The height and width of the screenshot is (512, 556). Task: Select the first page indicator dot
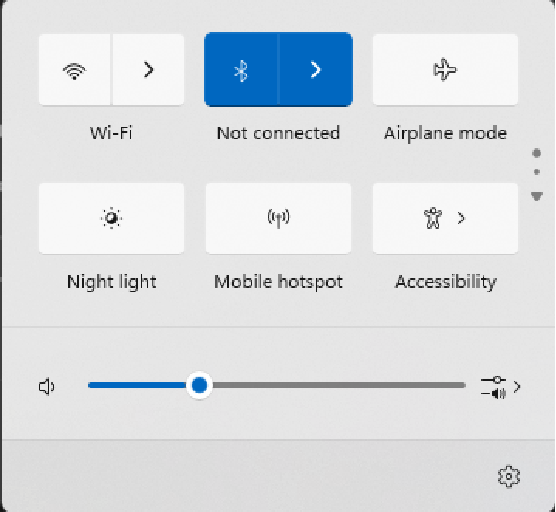tap(537, 153)
